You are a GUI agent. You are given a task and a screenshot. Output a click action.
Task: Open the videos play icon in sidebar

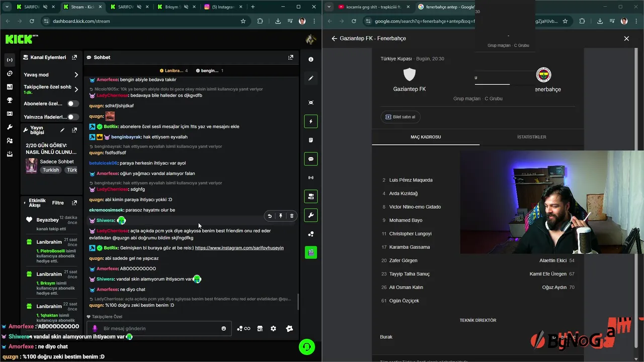[x=10, y=114]
